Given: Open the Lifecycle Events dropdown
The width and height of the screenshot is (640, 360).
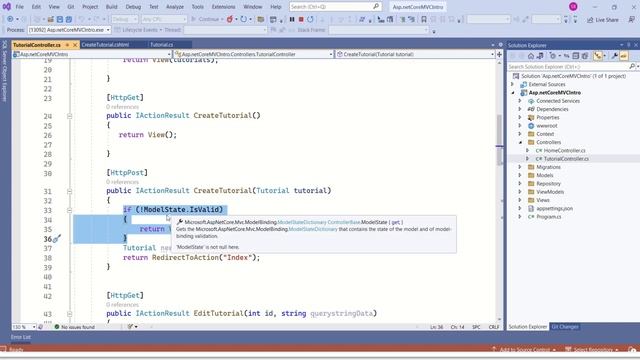Looking at the screenshot, I should pyautogui.click(x=138, y=30).
